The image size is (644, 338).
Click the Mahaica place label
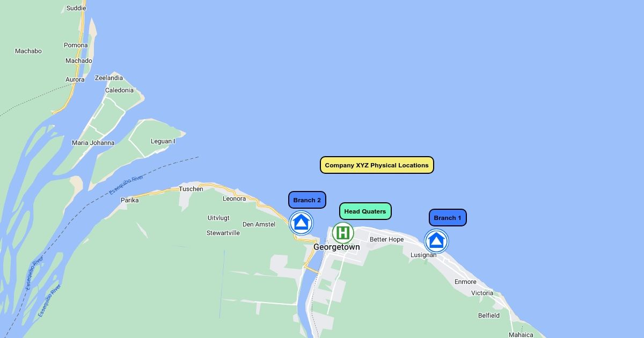point(521,335)
